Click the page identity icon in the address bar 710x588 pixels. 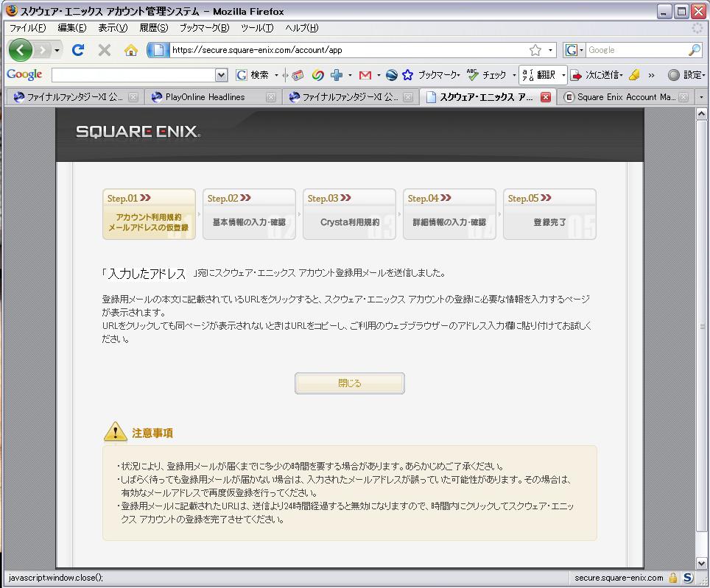[x=158, y=50]
